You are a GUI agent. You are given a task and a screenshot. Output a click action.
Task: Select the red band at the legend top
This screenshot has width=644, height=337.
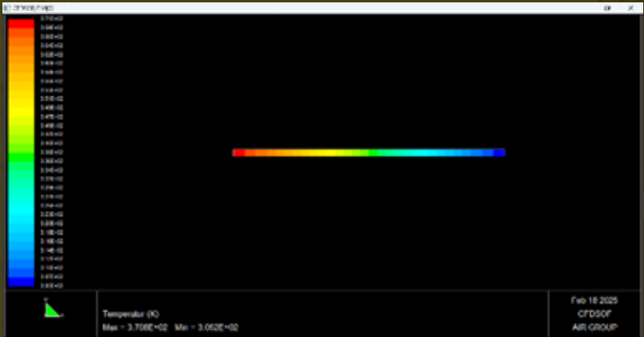[21, 24]
